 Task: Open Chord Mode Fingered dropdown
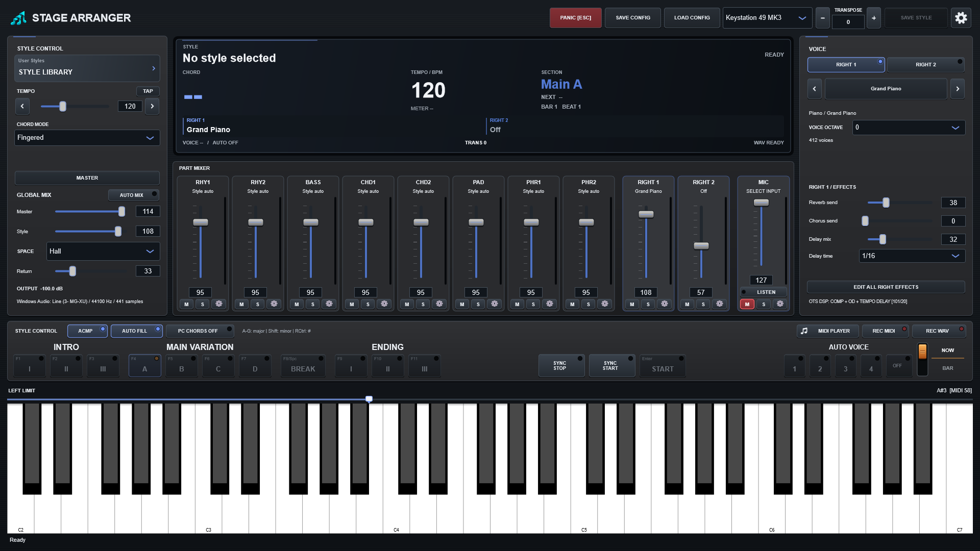(x=87, y=138)
